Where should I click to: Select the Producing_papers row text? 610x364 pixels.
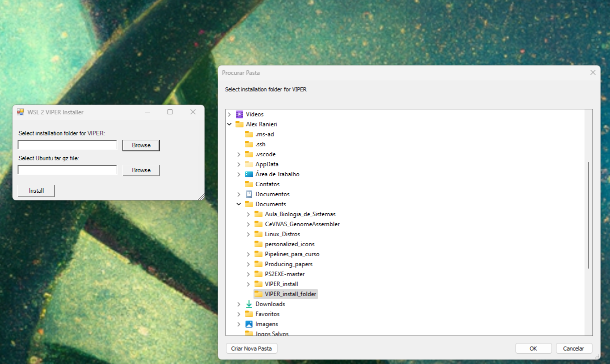coord(288,264)
